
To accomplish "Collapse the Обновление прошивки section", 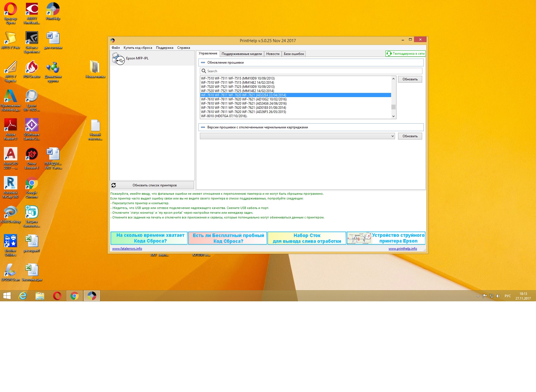I will [203, 62].
